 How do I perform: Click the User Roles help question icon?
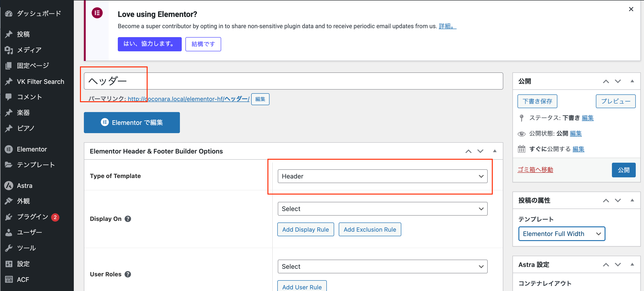(128, 274)
